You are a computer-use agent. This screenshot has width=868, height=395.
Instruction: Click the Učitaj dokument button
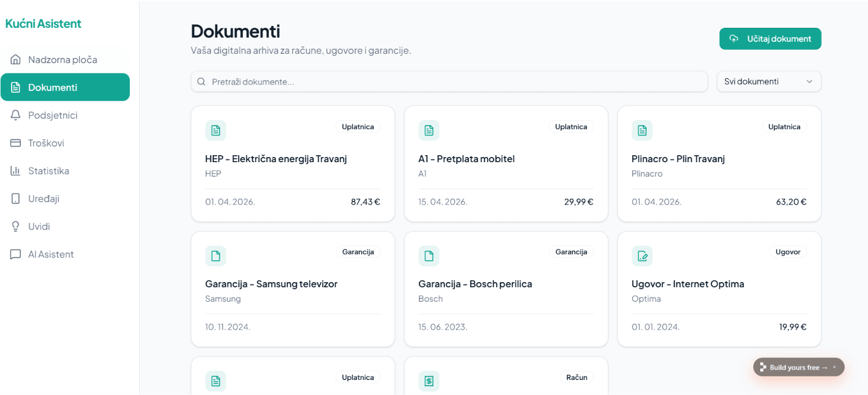770,39
